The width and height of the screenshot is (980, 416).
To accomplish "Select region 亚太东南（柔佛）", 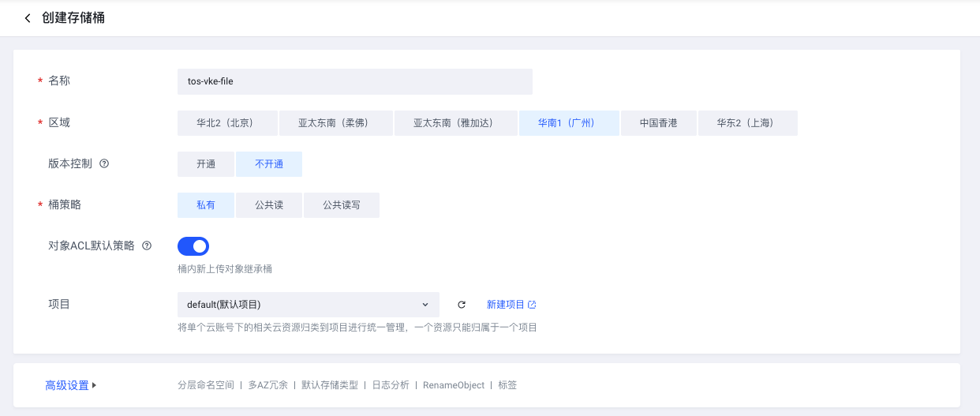I will [x=336, y=123].
